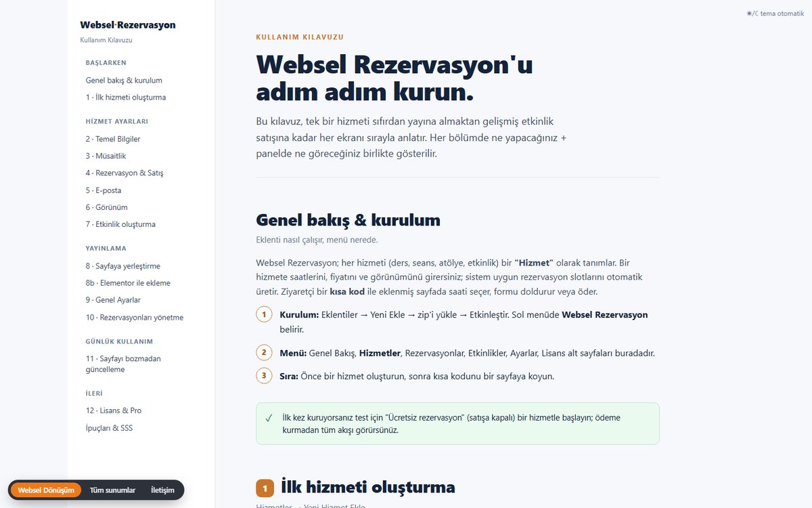The height and width of the screenshot is (508, 812).
Task: Jump to 2 · Temel Bilgiler
Action: tap(113, 139)
